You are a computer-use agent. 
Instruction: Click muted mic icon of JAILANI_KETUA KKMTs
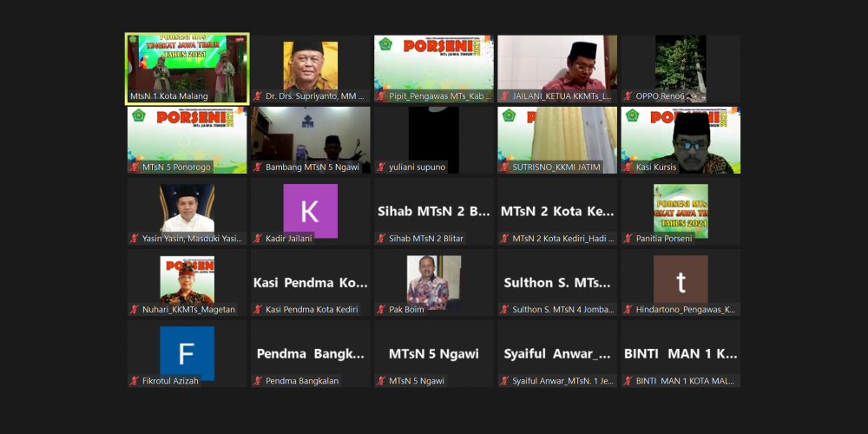504,96
